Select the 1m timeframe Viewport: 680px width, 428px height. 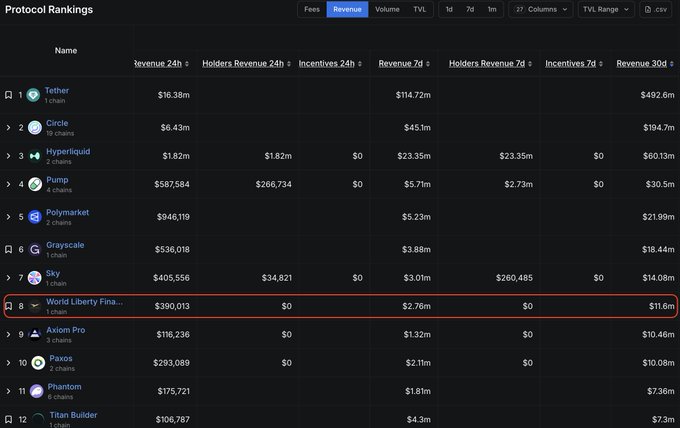(492, 9)
